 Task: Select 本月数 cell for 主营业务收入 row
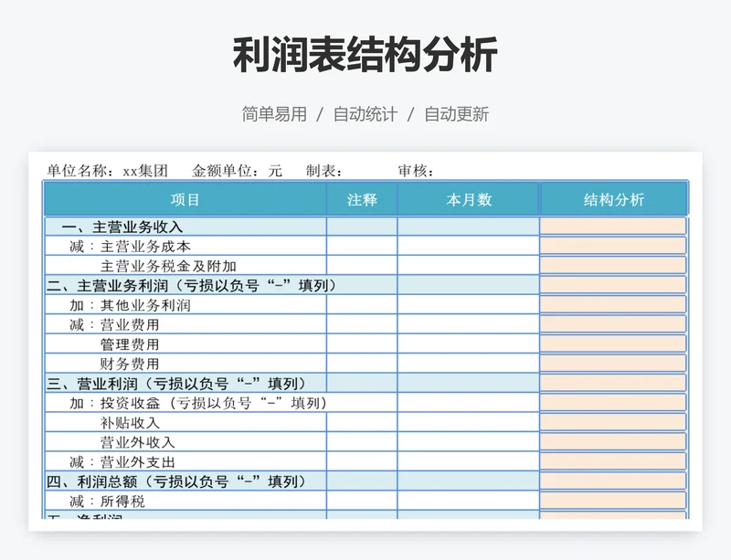click(x=469, y=227)
